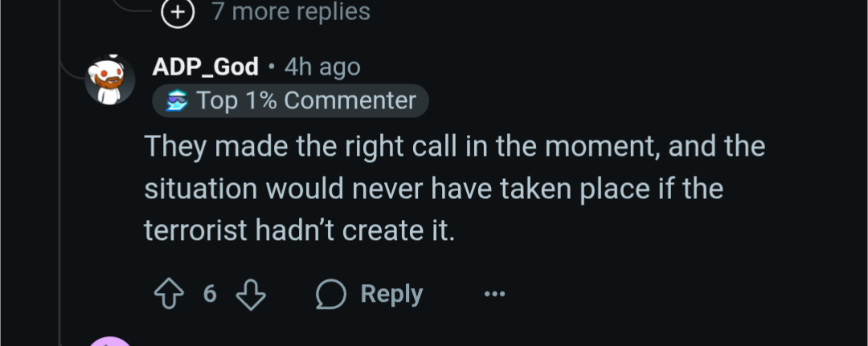
Task: Click the "4h ago" comment timestamp
Action: click(321, 67)
